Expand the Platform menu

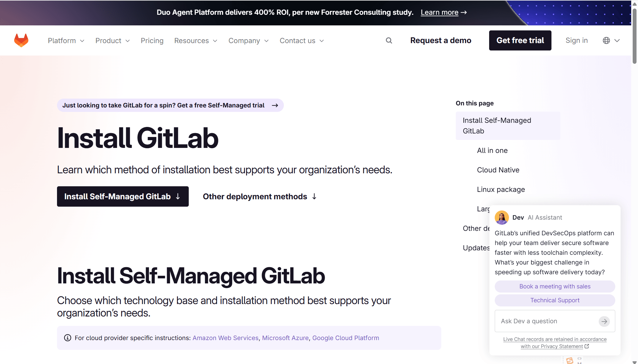coord(66,40)
